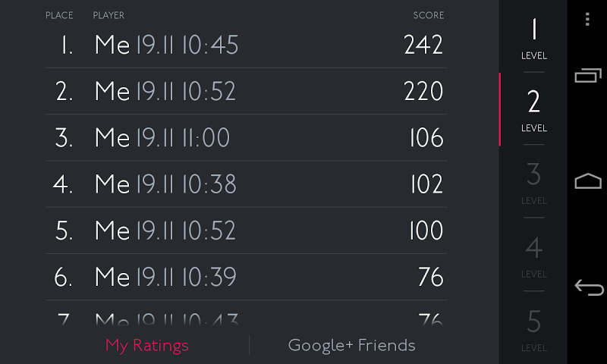Select Level 4 in sidebar
607x364 pixels.
533,255
